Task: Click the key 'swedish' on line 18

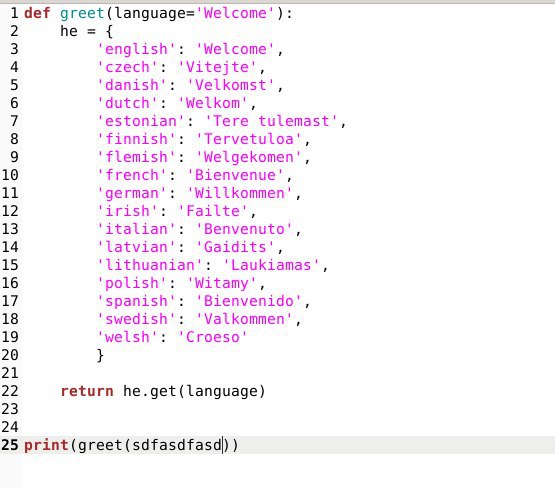Action: coord(136,319)
